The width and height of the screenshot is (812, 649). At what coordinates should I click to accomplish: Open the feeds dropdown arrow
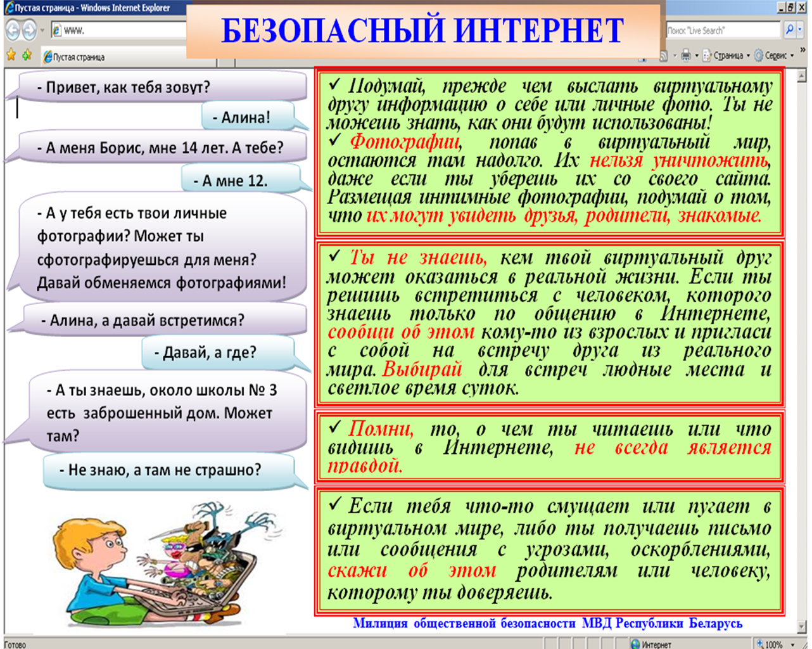coord(675,56)
